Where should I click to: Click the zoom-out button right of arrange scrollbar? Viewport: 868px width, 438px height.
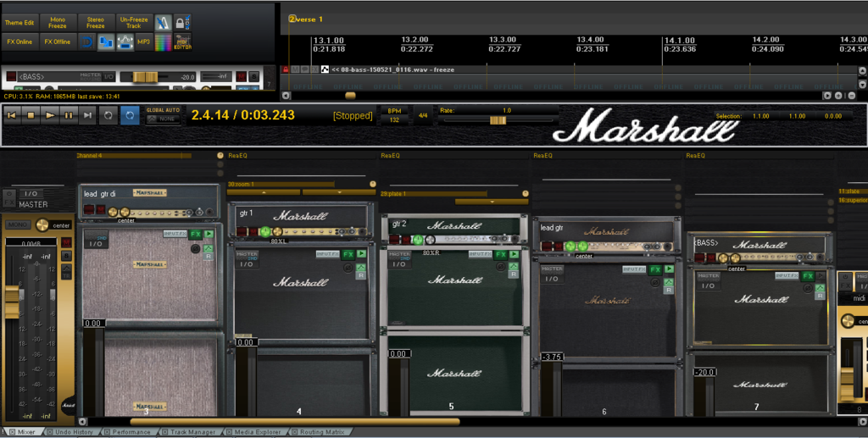(x=852, y=95)
